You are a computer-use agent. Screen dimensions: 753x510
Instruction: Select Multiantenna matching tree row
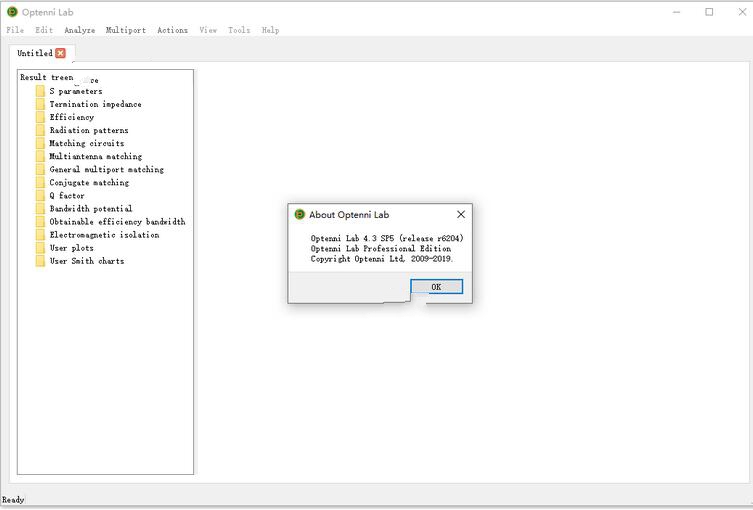96,156
